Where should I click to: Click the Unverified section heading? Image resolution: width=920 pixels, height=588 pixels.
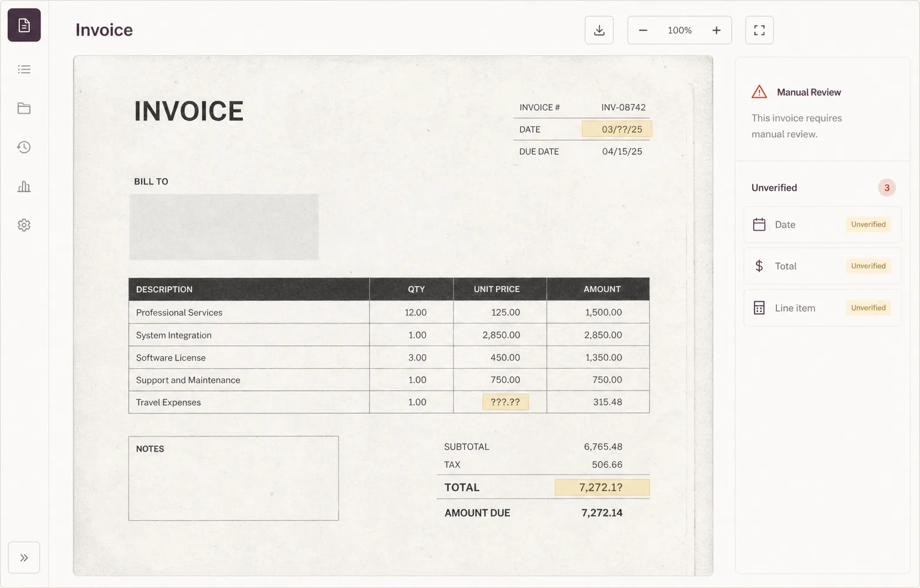tap(774, 188)
